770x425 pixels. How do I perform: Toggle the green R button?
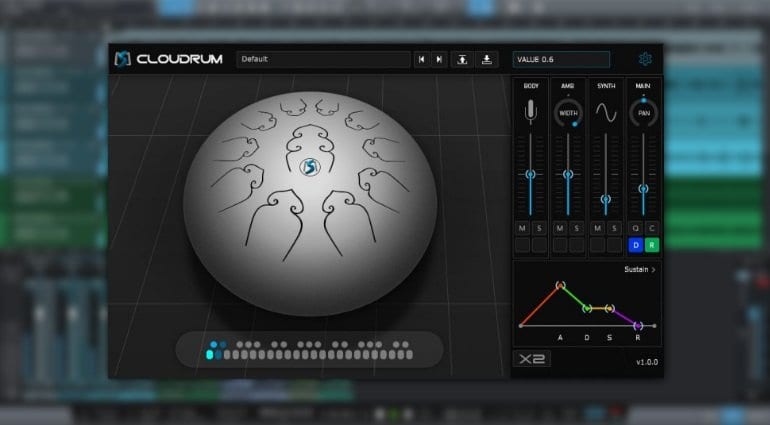[x=652, y=245]
